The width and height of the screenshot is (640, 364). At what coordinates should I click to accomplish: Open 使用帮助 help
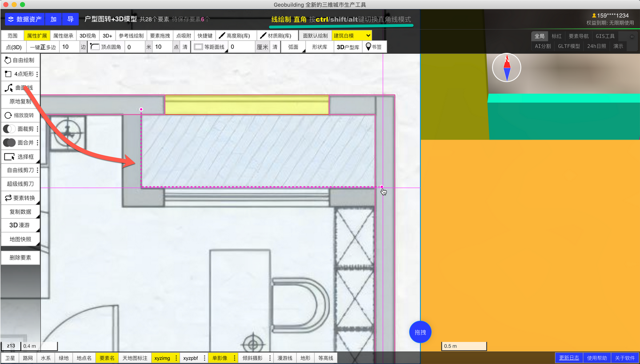(x=597, y=358)
